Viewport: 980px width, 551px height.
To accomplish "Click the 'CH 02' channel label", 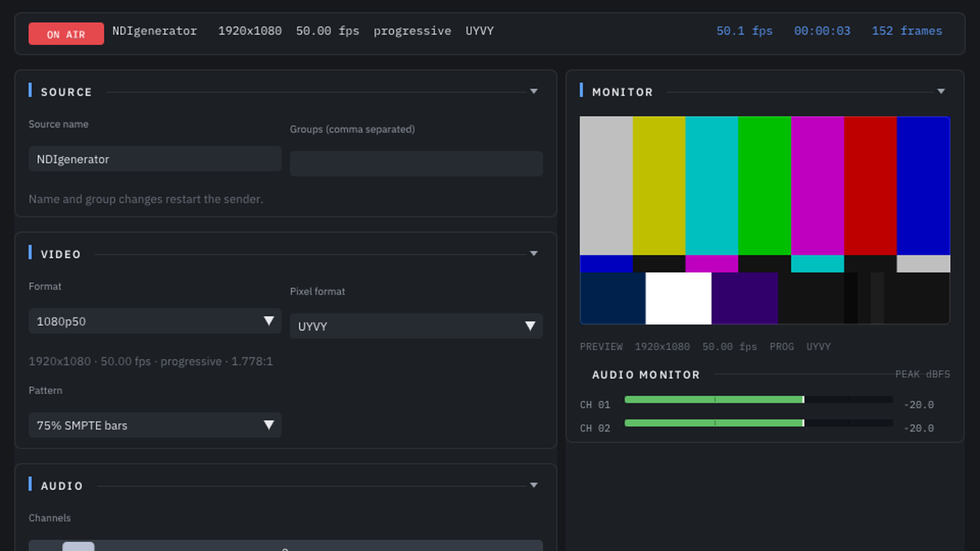I will 595,429.
